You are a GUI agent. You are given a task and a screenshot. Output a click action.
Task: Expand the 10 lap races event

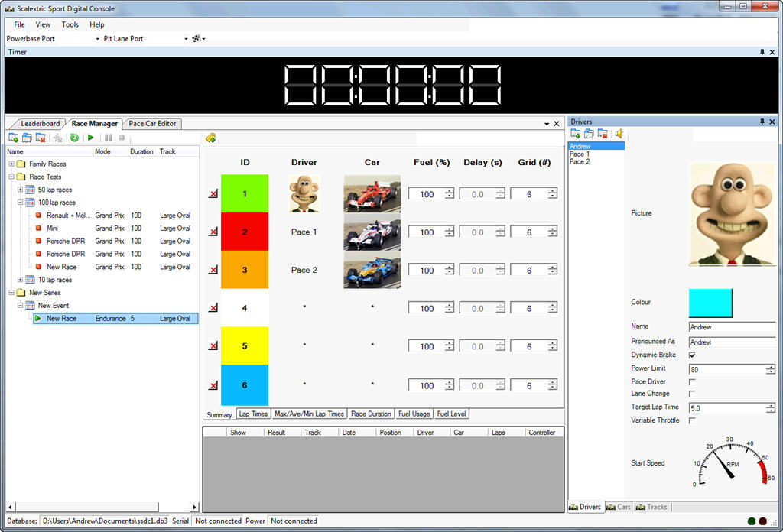(21, 280)
